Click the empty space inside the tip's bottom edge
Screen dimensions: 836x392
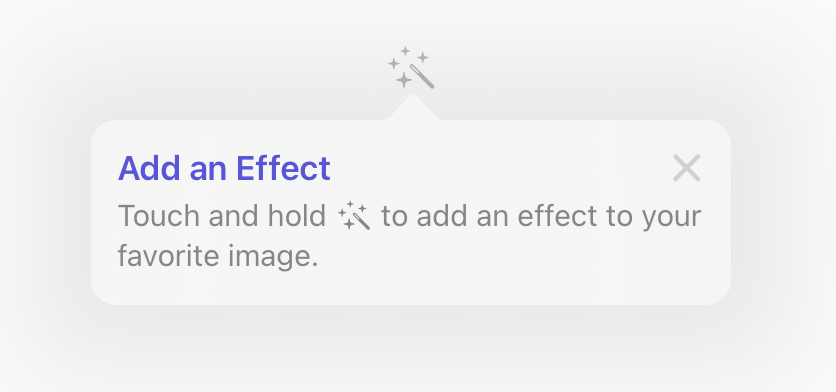pyautogui.click(x=411, y=288)
